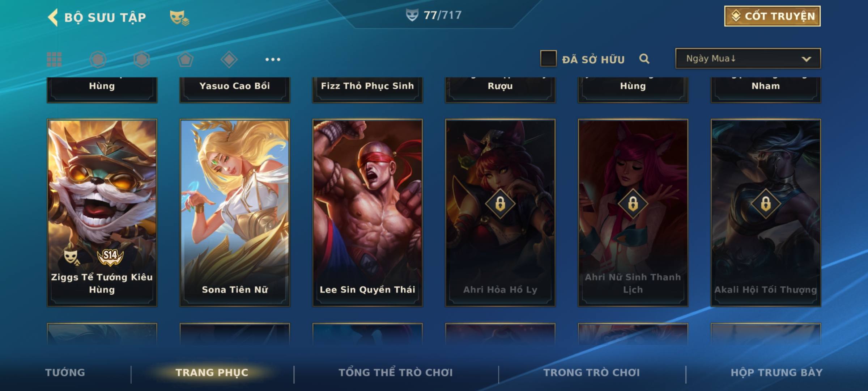Open the three-dots more filters menu
Image resolution: width=868 pixels, height=391 pixels.
(x=273, y=59)
